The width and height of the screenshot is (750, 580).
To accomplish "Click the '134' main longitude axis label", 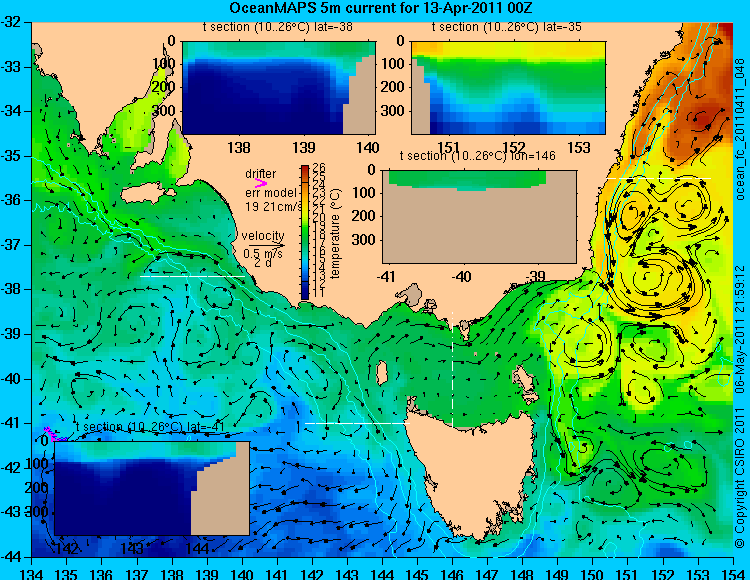I will (32, 573).
